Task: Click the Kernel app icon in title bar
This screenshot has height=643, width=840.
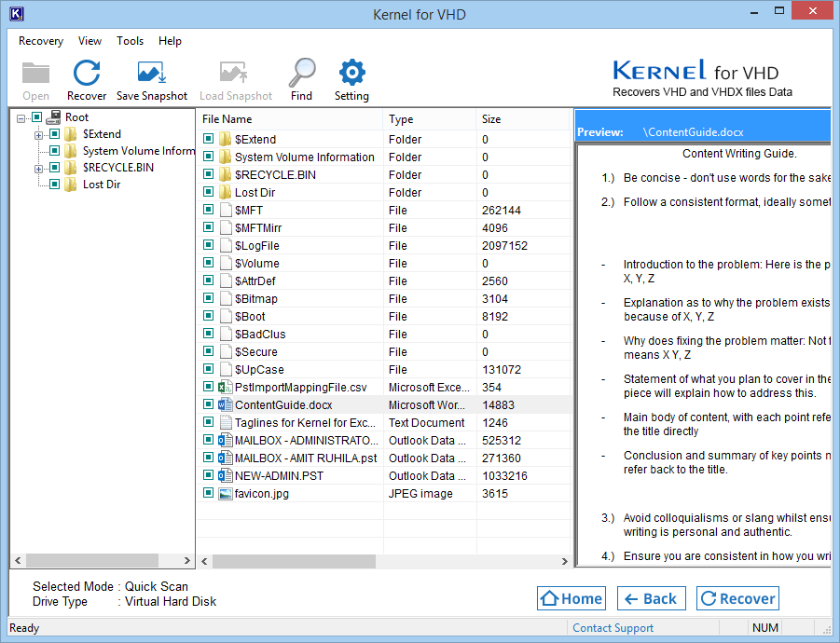Action: (x=17, y=13)
